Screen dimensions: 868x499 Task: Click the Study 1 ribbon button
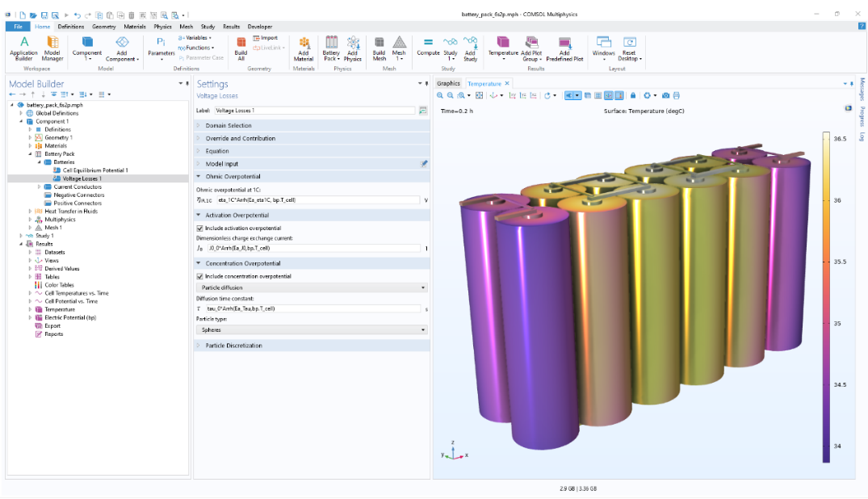click(451, 48)
